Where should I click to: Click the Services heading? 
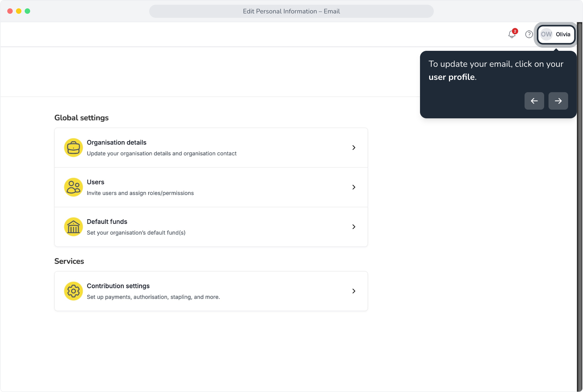(69, 261)
